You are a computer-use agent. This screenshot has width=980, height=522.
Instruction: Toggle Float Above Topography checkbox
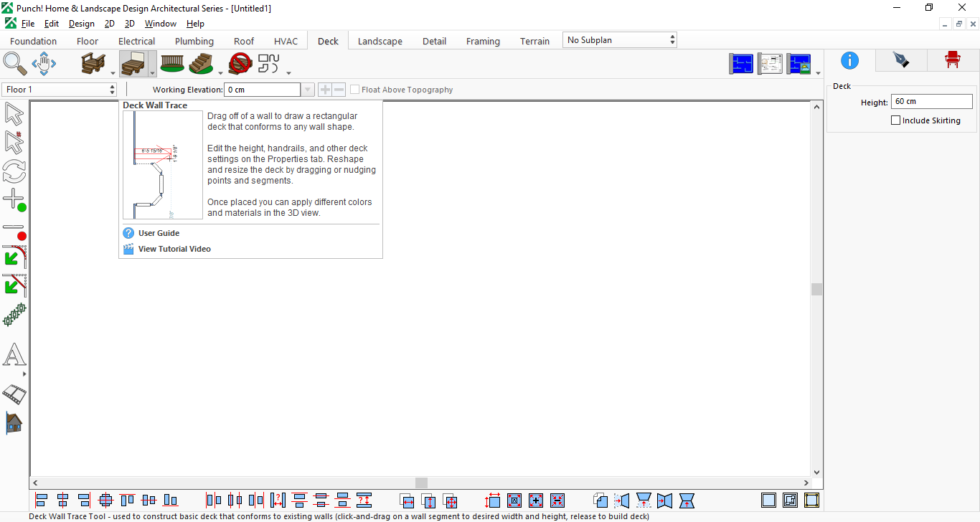click(x=354, y=90)
